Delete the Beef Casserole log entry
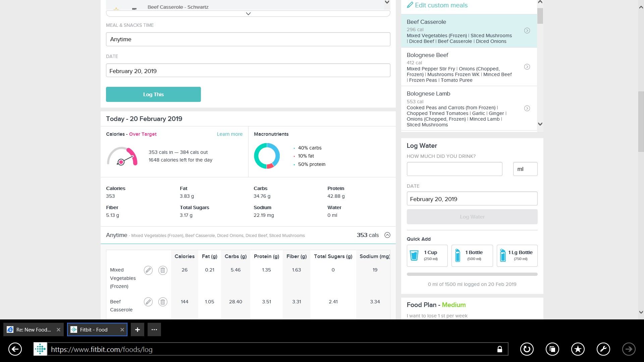 coord(163,302)
